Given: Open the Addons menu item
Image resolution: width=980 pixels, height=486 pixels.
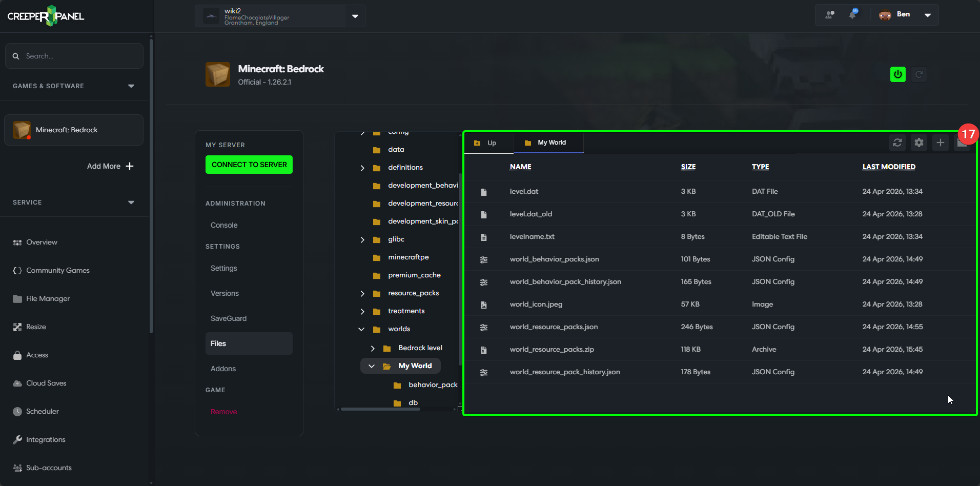Looking at the screenshot, I should [x=223, y=369].
